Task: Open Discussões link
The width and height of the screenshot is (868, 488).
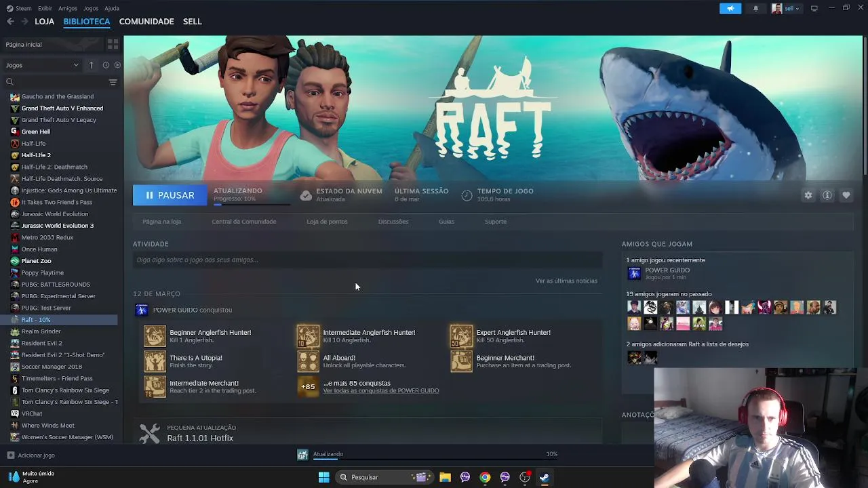Action: coord(393,222)
